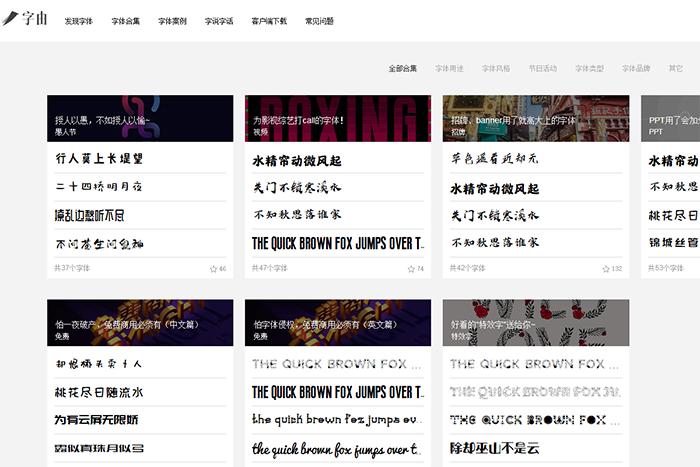The image size is (700, 467).
Task: Click the decorative dot-filled QUICK BROWN sample
Action: click(535, 420)
